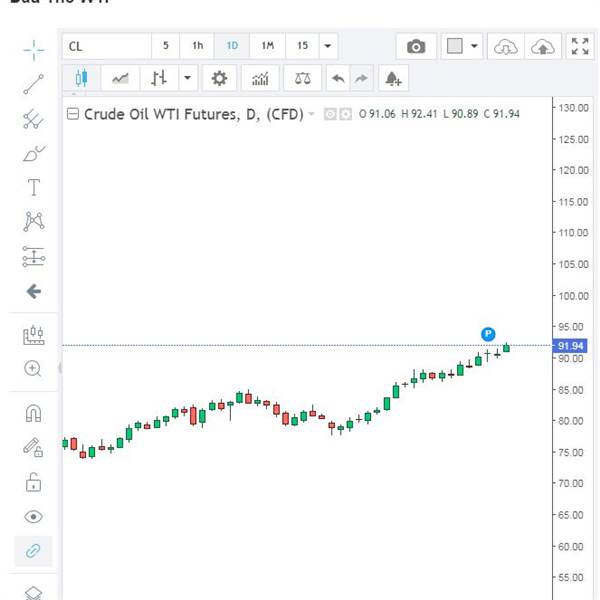The width and height of the screenshot is (600, 600).
Task: Click the Crude Oil WTI Futures title
Action: click(194, 114)
